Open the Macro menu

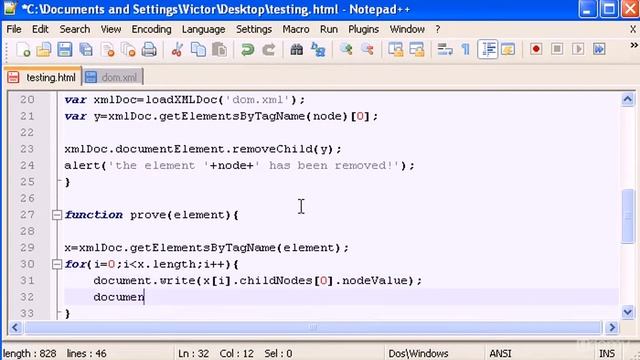296,29
